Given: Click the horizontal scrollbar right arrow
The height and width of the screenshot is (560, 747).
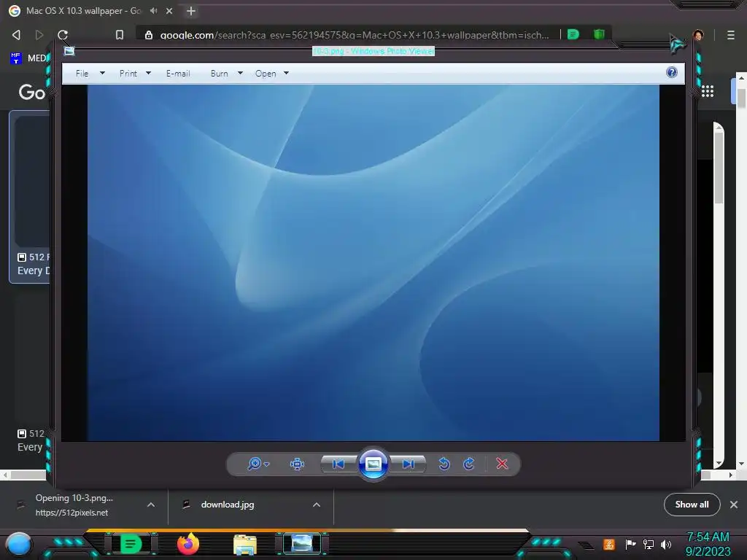Looking at the screenshot, I should (x=731, y=475).
